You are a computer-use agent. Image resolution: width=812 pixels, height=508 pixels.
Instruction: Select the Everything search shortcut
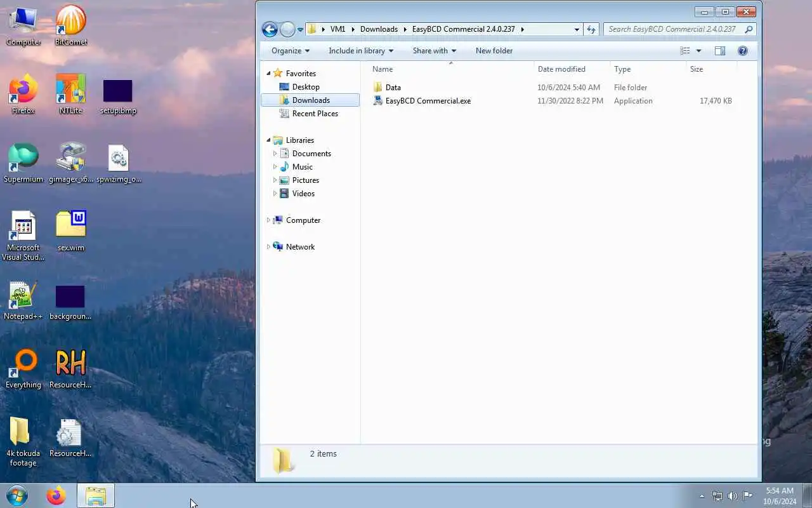click(23, 368)
